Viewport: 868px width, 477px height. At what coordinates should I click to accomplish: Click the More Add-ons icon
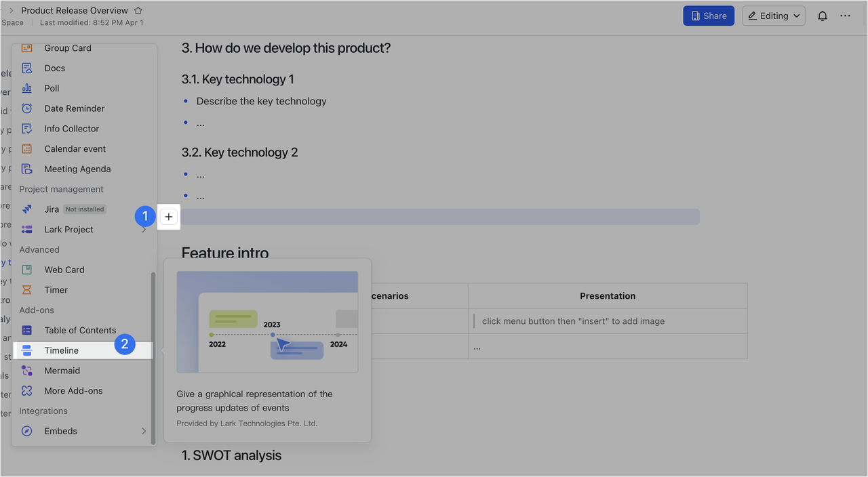coord(26,391)
